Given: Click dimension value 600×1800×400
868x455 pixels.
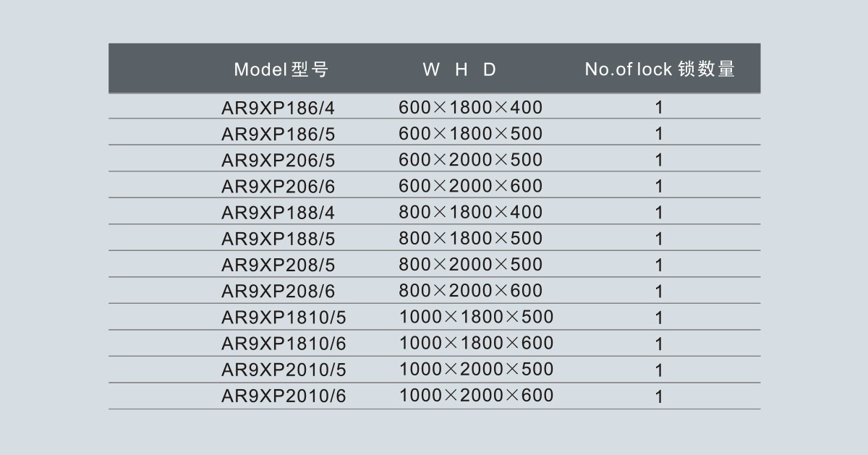Looking at the screenshot, I should [470, 108].
